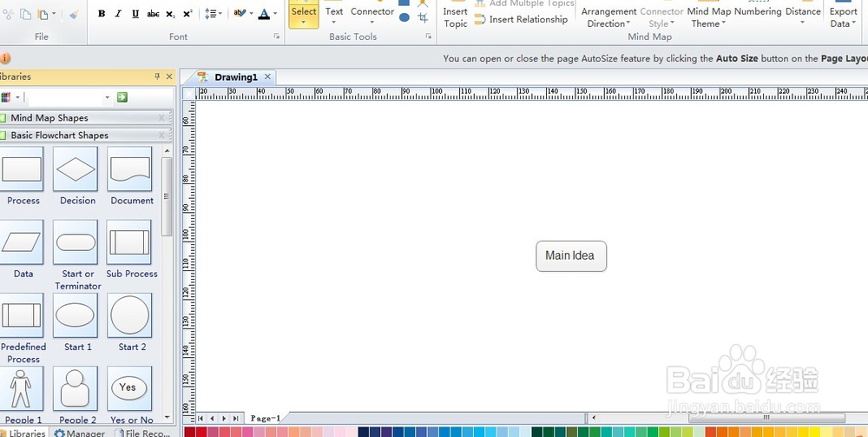Open Arrangement Direction dropdown
Screen dimensions: 868x437
(x=609, y=17)
